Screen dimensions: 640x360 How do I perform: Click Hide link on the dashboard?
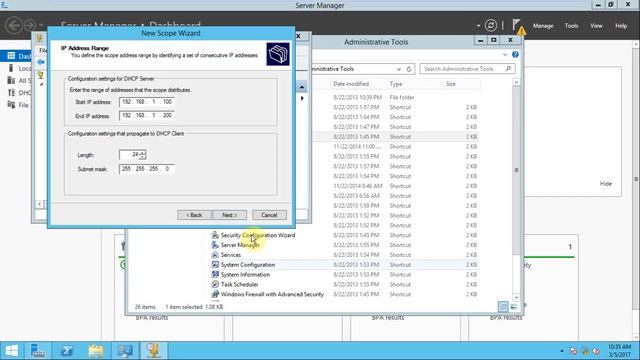(606, 184)
